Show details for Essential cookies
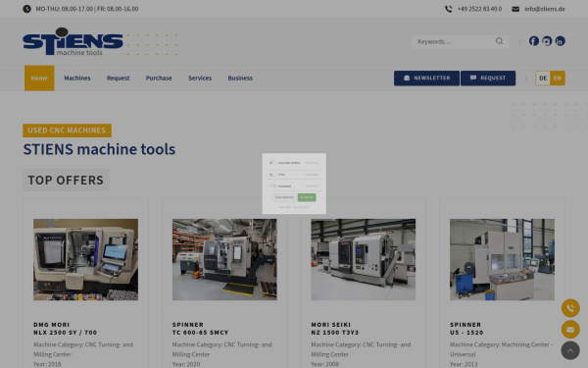This screenshot has width=588, height=368. point(312,185)
